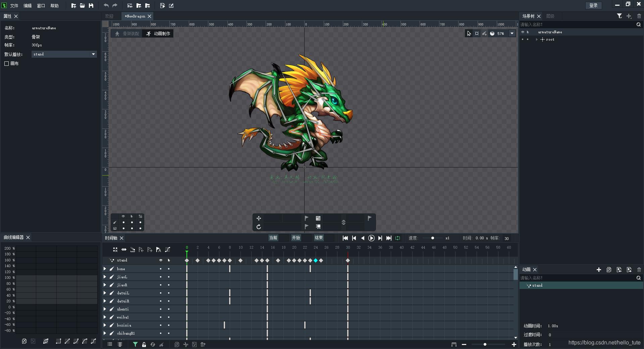The height and width of the screenshot is (349, 644).
Task: Add new item in scene tree panel
Action: pos(629,16)
